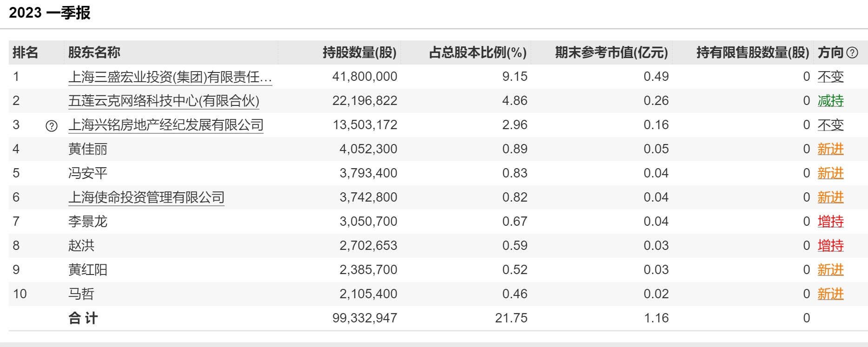
Task: Open 五莲云克网络科技中心(有限合伙) link
Action: click(x=164, y=101)
